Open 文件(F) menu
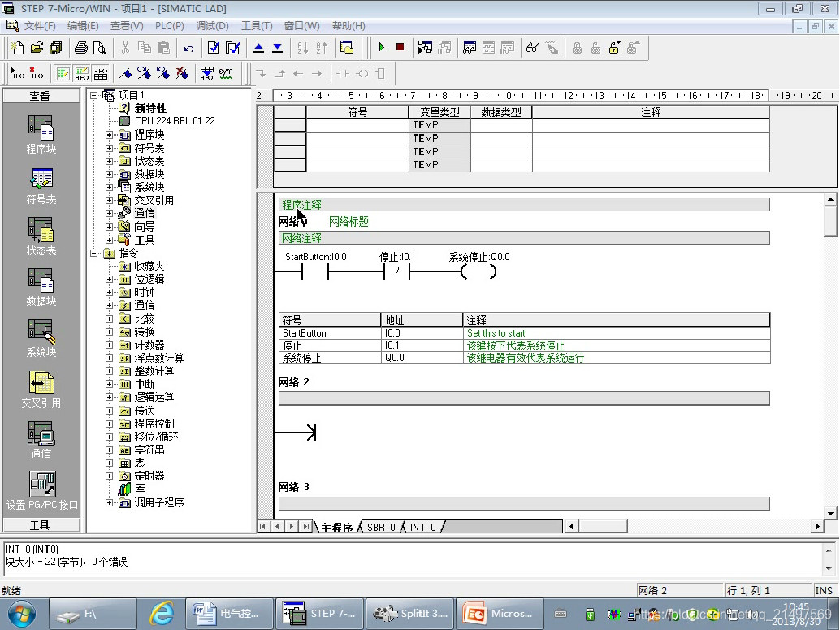Screen dimensions: 840x630 [40, 26]
